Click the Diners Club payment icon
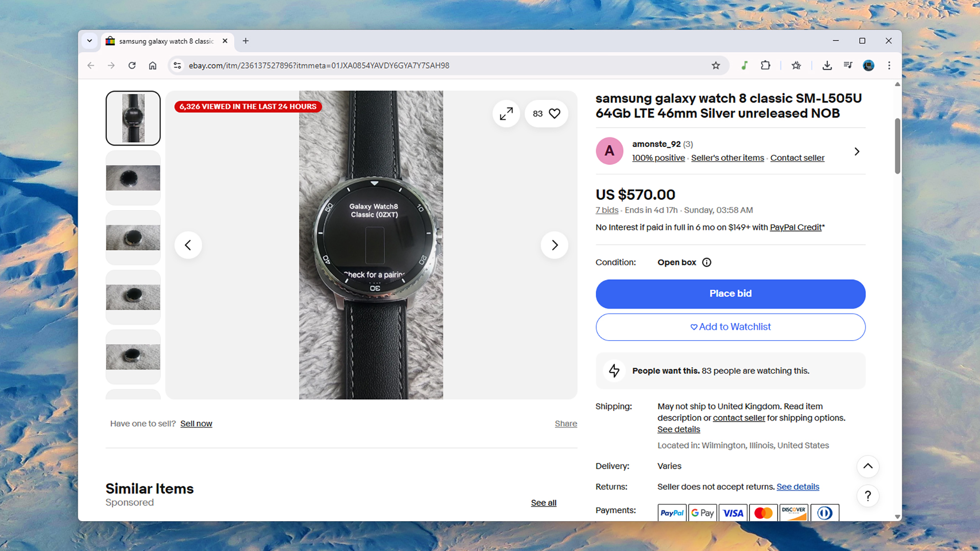Screen dimensions: 980x551 point(825,513)
